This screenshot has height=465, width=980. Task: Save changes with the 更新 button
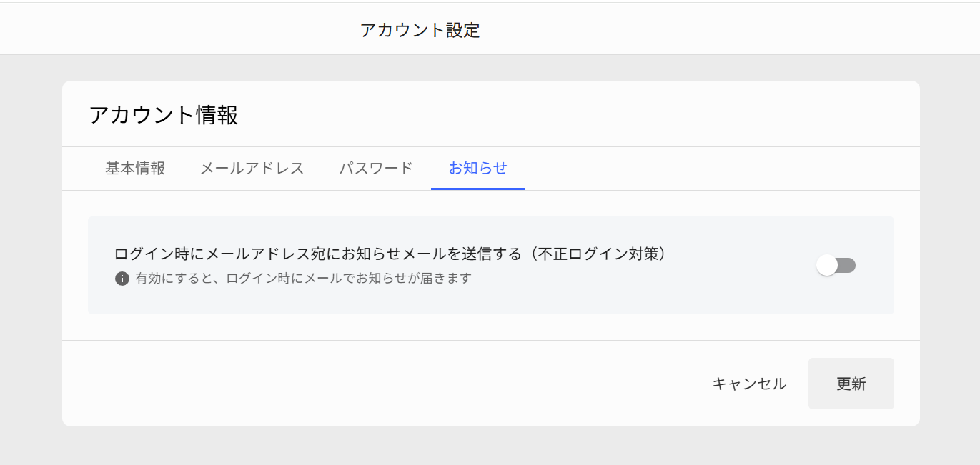click(x=851, y=384)
